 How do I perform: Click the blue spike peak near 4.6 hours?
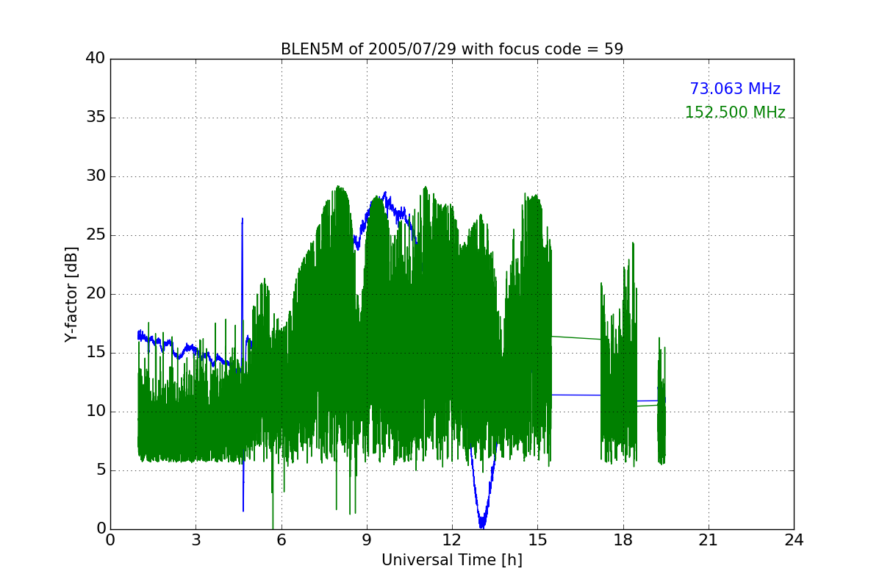tap(242, 219)
